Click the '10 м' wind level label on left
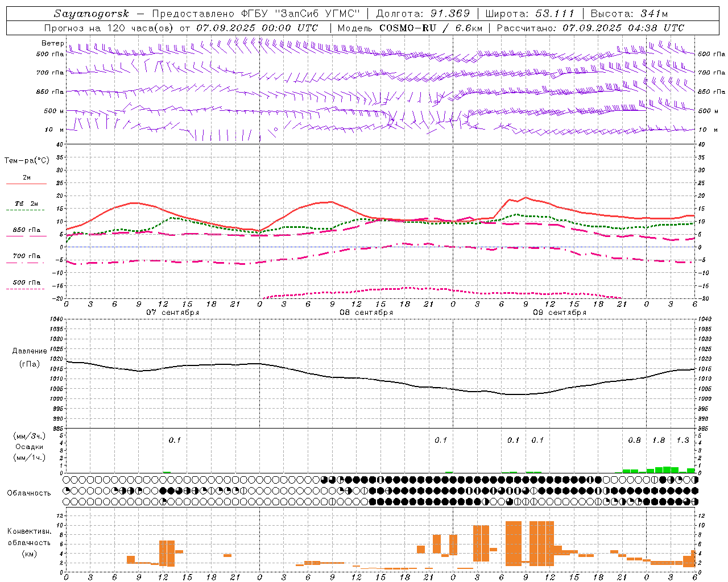Viewport: 728px width, 582px height. click(x=55, y=130)
